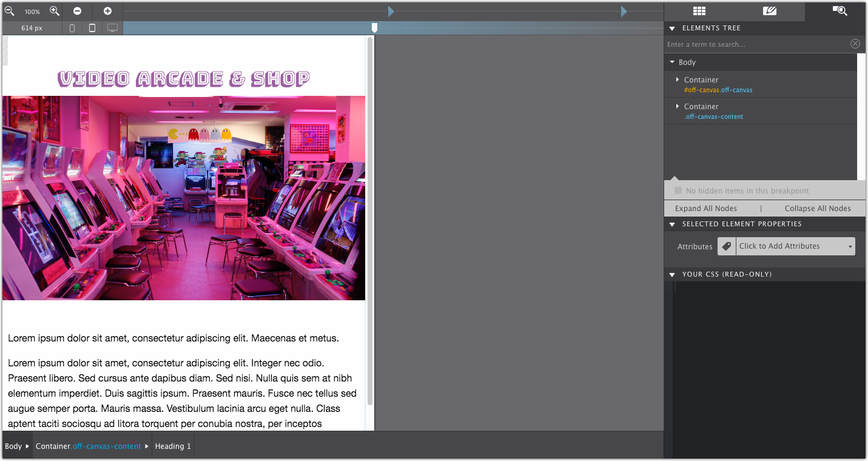Open the styles brush panel tab

click(x=770, y=11)
